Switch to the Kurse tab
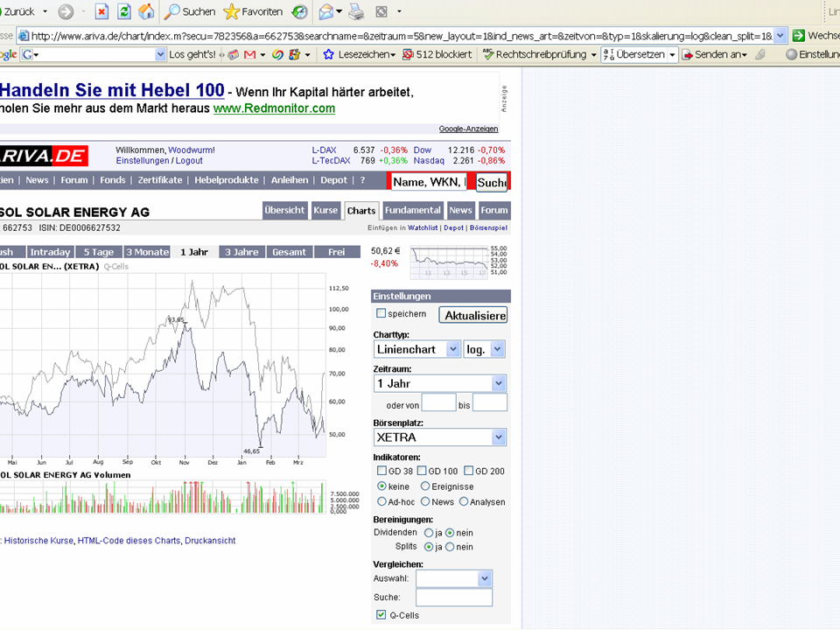Screen dimensions: 840x630 (x=325, y=211)
